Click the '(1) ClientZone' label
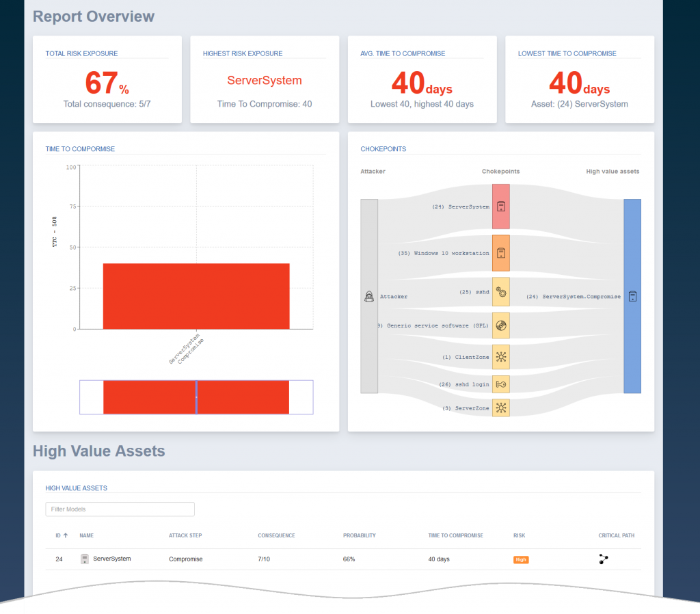The image size is (700, 614). pos(466,357)
